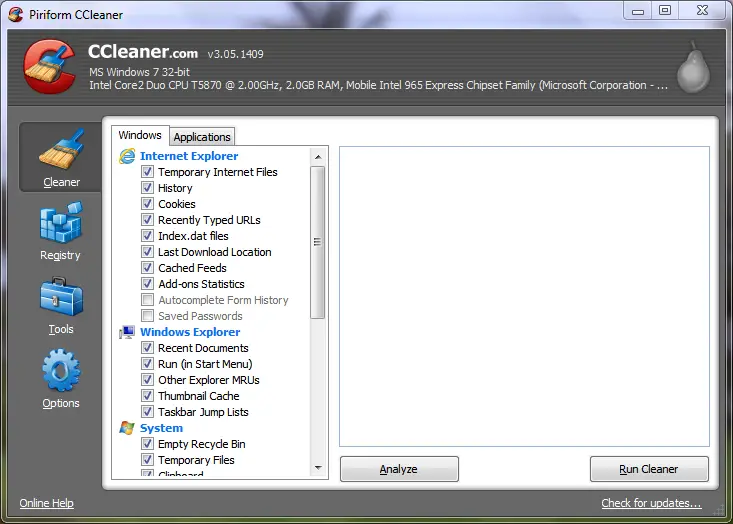Image resolution: width=733 pixels, height=524 pixels.
Task: Toggle Add-ons Statistics checkbox
Action: [147, 283]
